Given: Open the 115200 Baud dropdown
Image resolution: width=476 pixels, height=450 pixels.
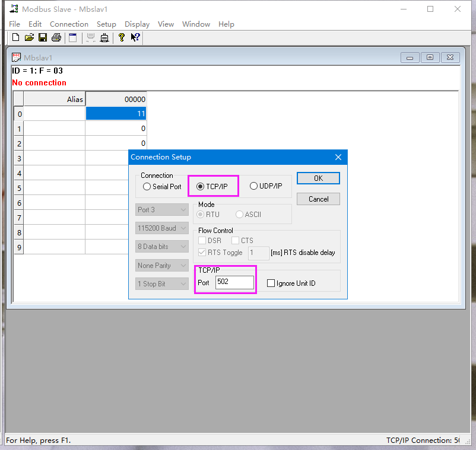Looking at the screenshot, I should coord(162,228).
